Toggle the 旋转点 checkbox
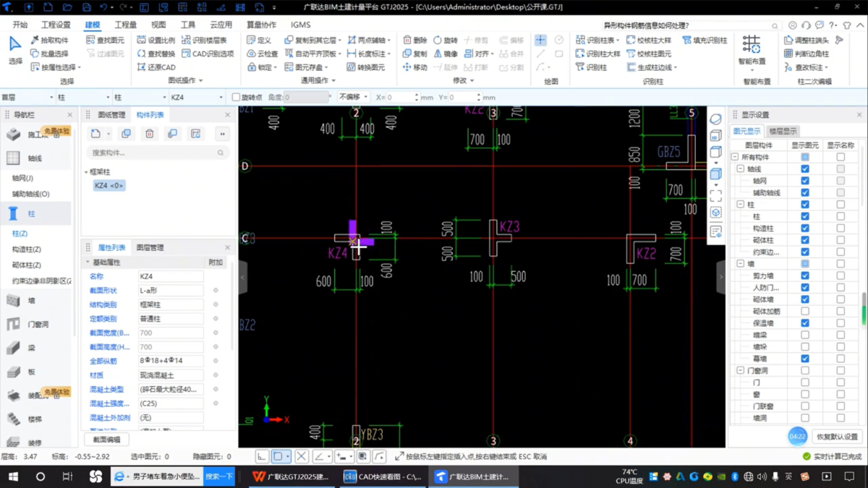The height and width of the screenshot is (488, 868). pos(236,97)
